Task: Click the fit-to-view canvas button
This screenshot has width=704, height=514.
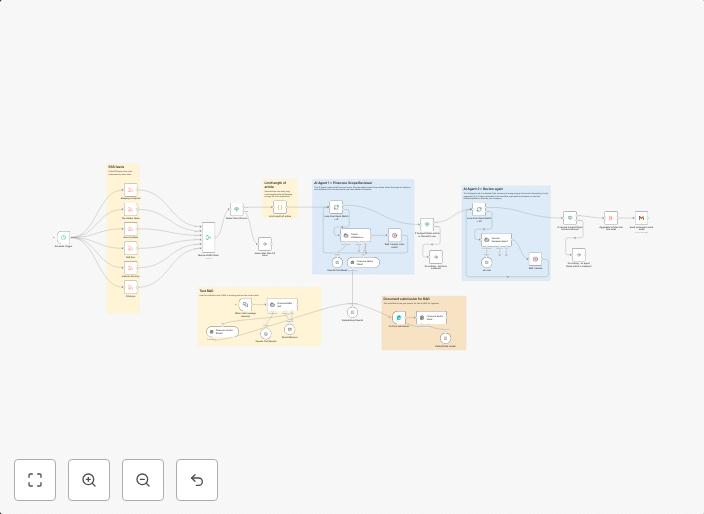Action: 35,480
